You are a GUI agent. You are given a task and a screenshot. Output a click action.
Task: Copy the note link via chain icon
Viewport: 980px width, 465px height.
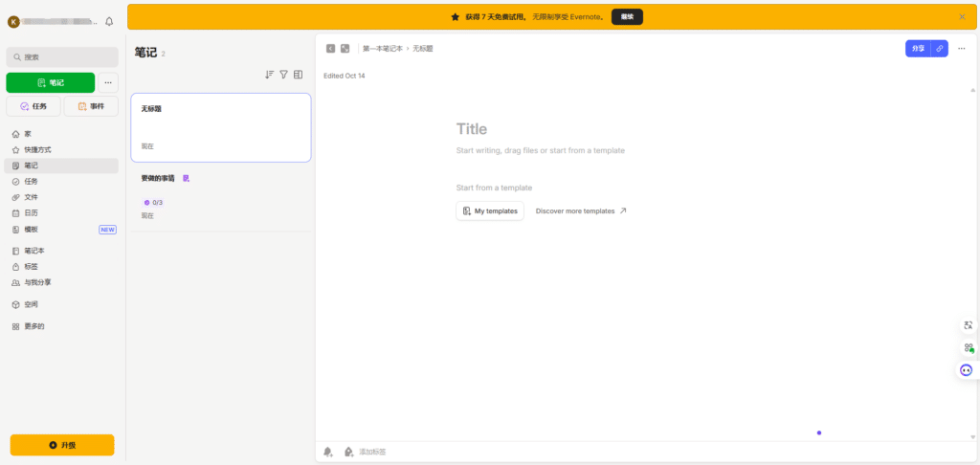(x=940, y=48)
